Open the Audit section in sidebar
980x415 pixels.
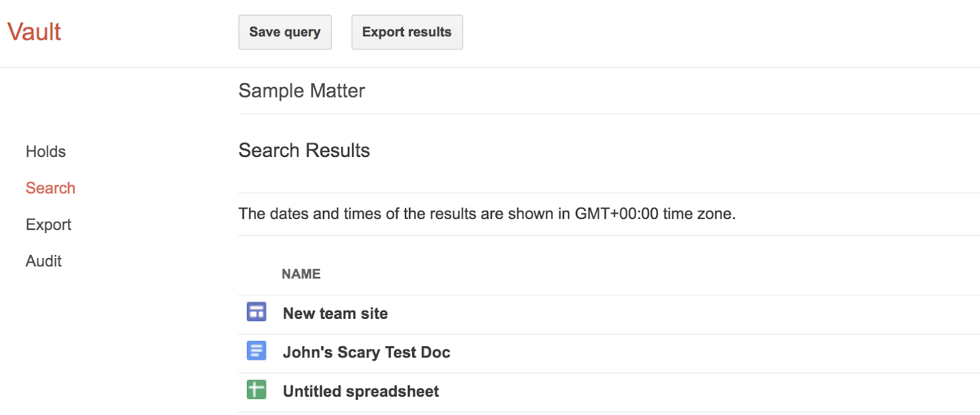pos(43,261)
